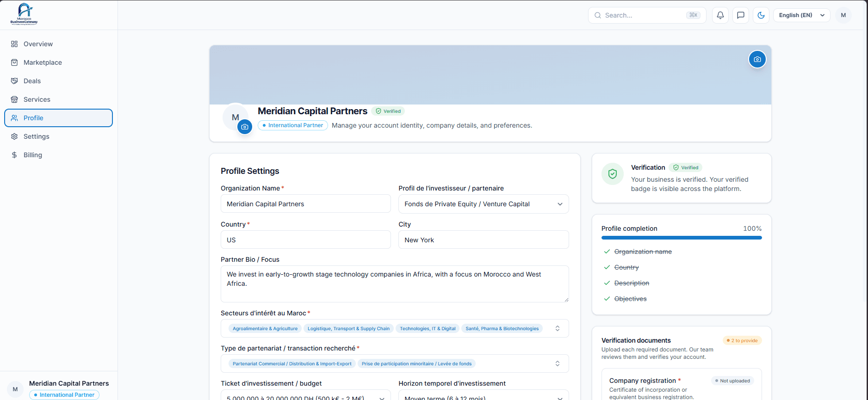Click the profile completion progress bar
The image size is (868, 400).
pos(682,238)
